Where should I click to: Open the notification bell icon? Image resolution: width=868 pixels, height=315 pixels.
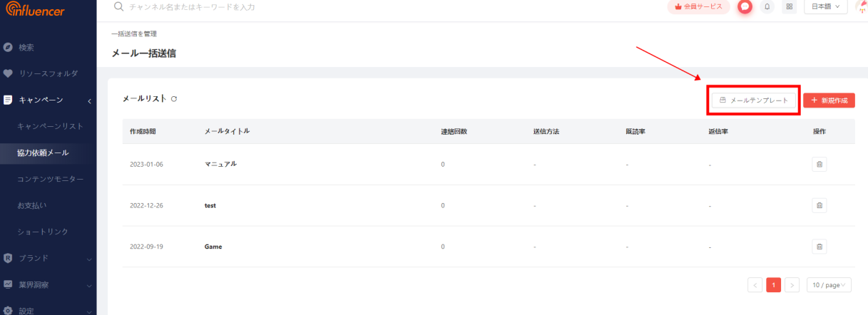[767, 6]
